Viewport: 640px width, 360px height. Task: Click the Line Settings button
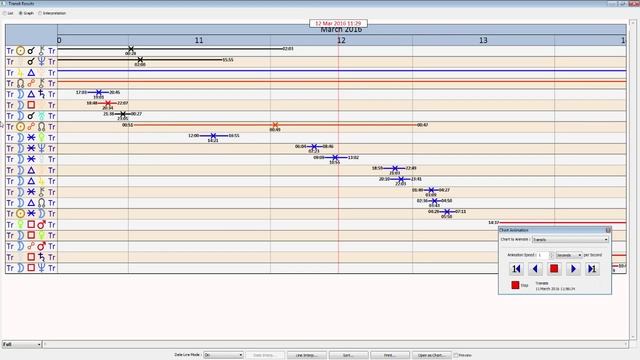pyautogui.click(x=307, y=355)
